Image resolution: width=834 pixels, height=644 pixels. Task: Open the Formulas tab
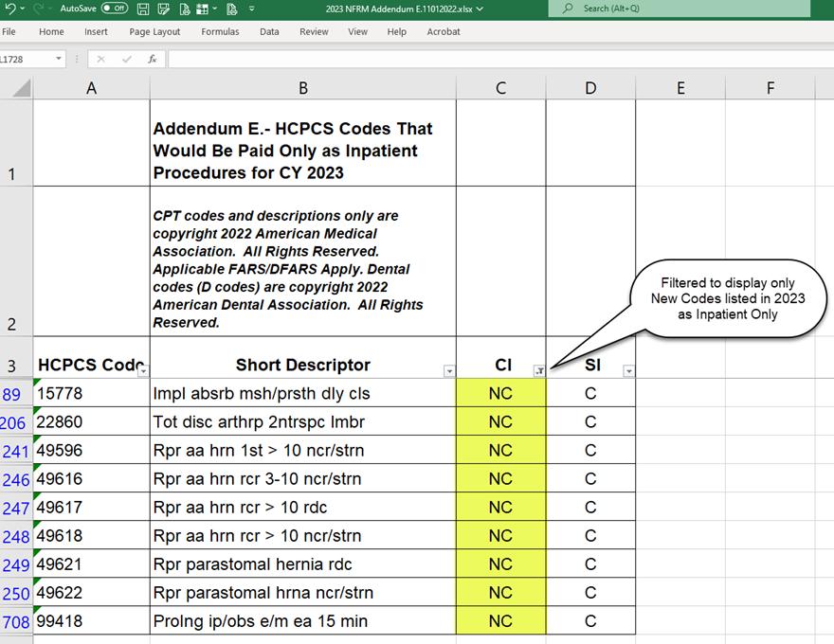point(220,32)
